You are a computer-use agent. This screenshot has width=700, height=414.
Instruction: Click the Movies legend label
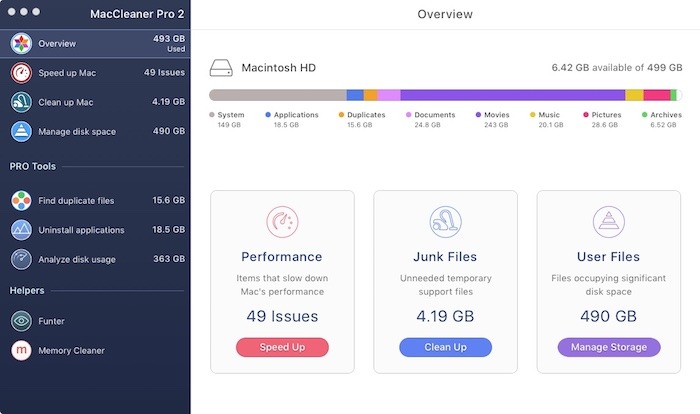coord(496,115)
